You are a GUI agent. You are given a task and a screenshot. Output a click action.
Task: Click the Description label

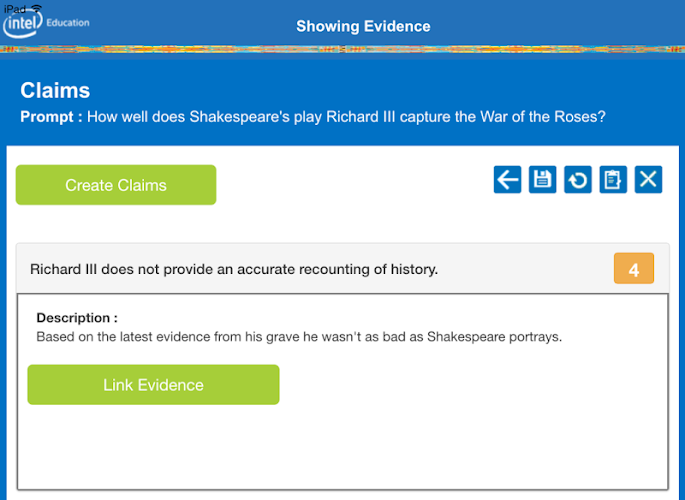click(x=77, y=318)
